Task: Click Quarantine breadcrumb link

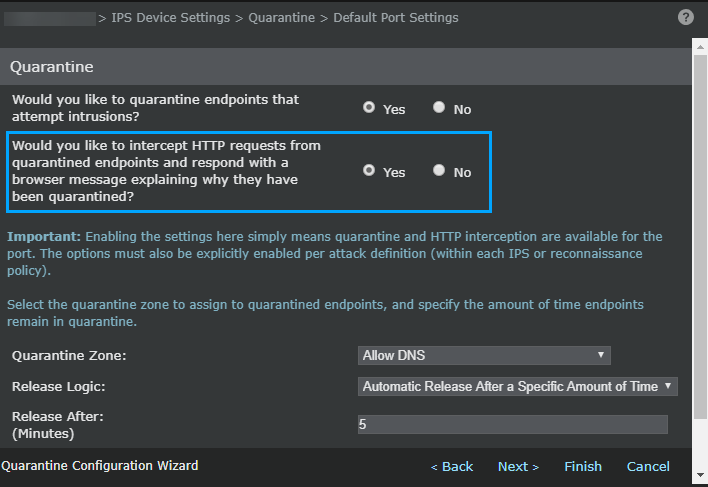Action: point(281,18)
